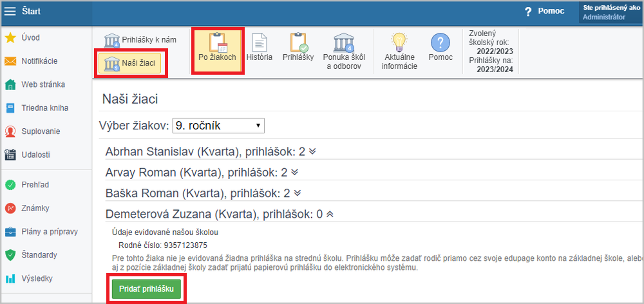This screenshot has height=304, width=644.
Task: Open Výber žiakov 9. ročník dropdown
Action: point(218,126)
